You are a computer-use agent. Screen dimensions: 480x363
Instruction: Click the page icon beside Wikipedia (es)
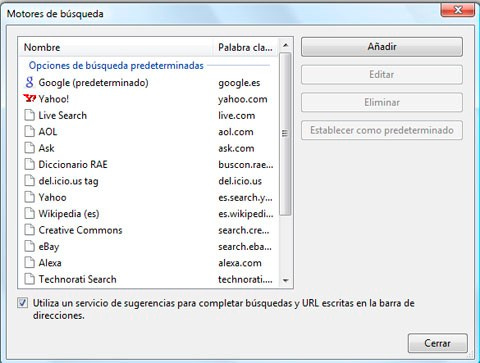coord(29,213)
